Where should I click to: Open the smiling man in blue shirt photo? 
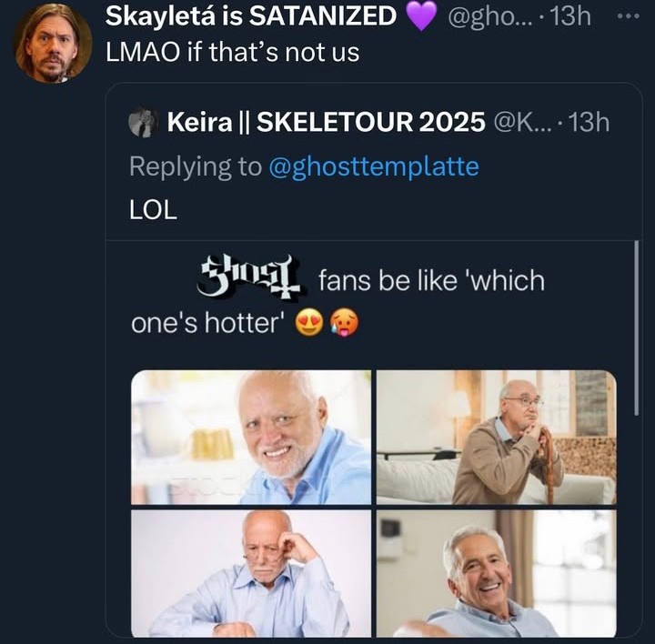coord(251,437)
